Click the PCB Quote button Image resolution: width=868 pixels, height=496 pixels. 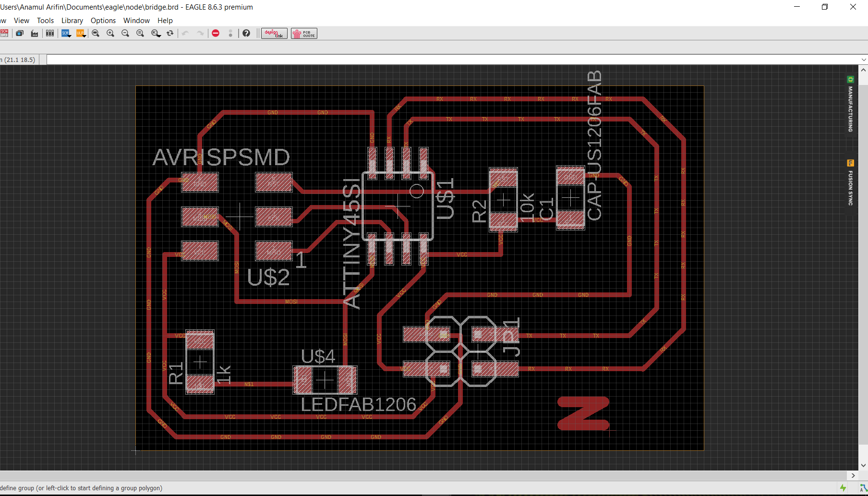pos(304,33)
